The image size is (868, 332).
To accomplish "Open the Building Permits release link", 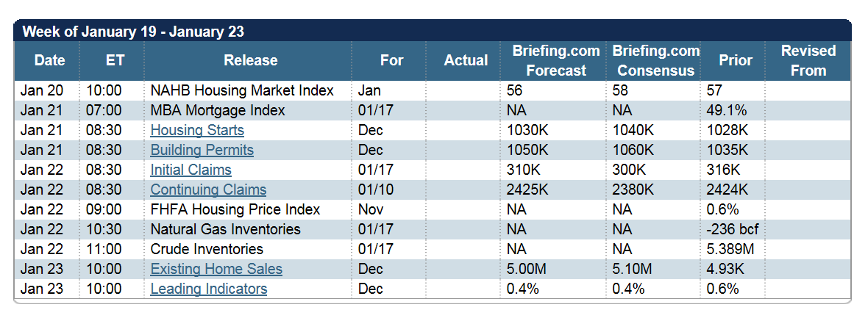I will click(202, 151).
